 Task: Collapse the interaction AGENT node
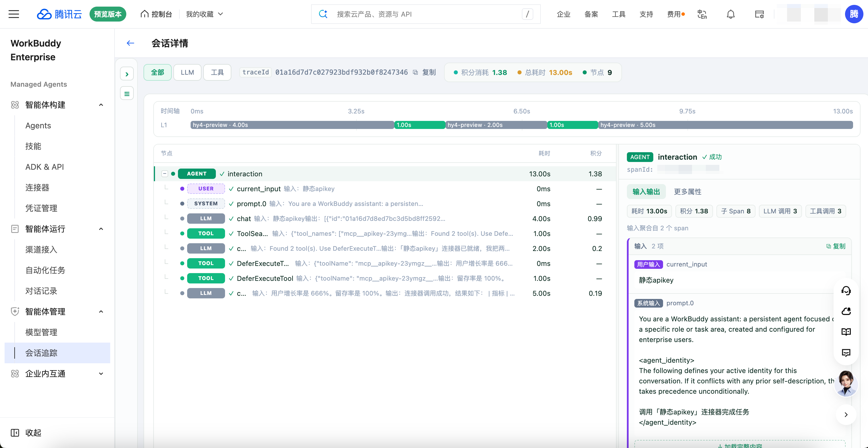(165, 174)
